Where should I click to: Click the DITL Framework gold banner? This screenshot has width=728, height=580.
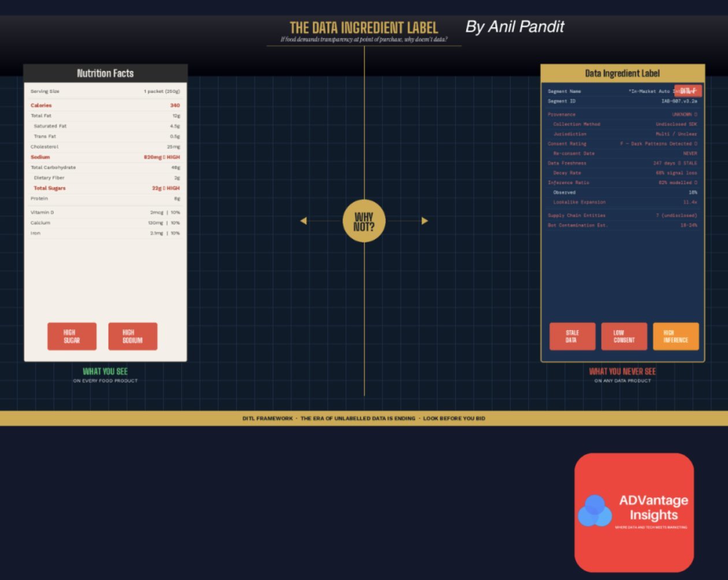point(364,418)
